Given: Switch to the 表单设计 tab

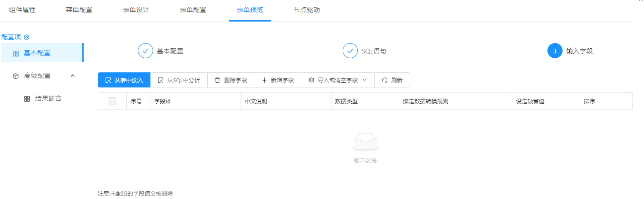Looking at the screenshot, I should [136, 10].
